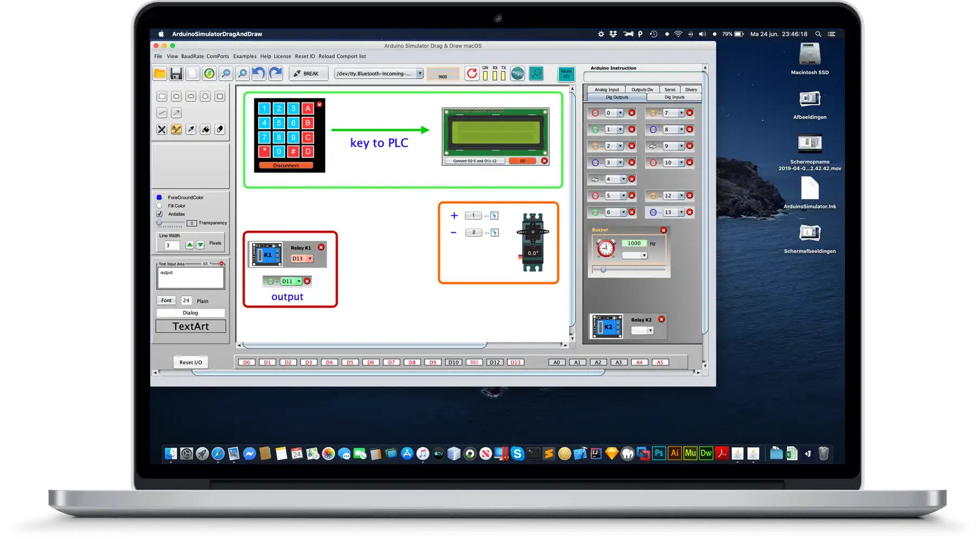Select the rounded rectangle shape tool
This screenshot has height=539, width=980.
176,97
